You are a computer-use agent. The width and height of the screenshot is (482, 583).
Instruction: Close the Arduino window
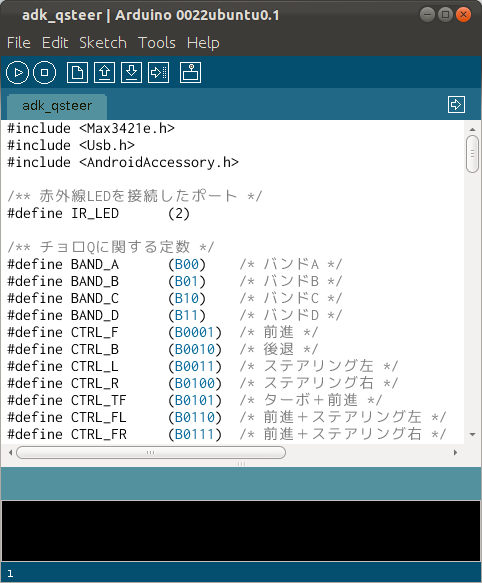(x=463, y=15)
